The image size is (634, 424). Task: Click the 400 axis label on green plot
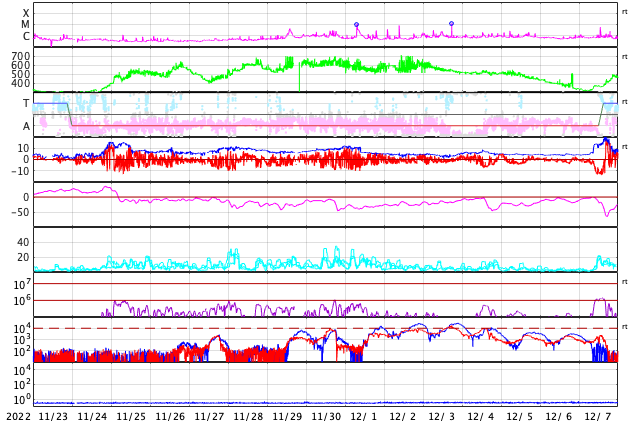point(21,83)
